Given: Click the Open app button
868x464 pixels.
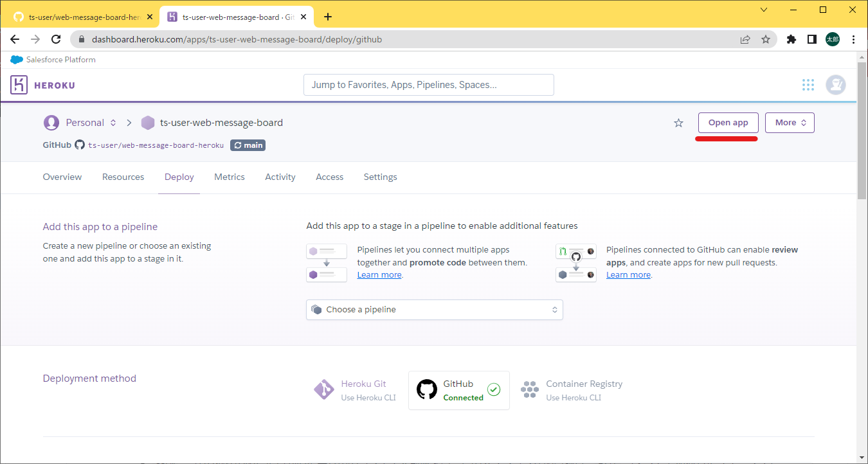Looking at the screenshot, I should click(x=728, y=123).
